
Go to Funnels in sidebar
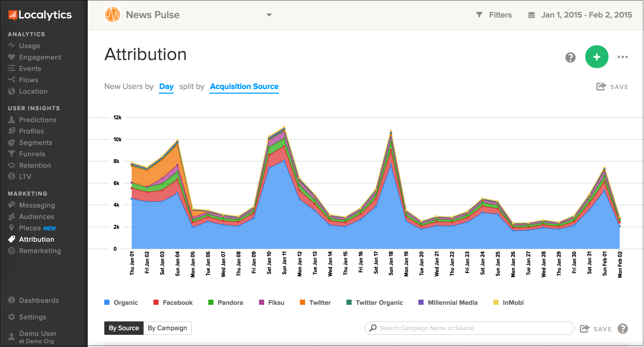(x=32, y=154)
